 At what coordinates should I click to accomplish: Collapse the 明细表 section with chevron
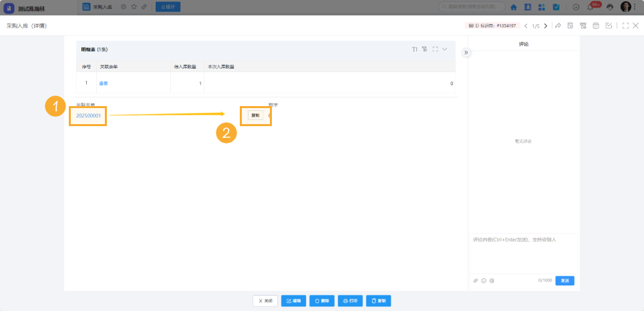pos(445,49)
